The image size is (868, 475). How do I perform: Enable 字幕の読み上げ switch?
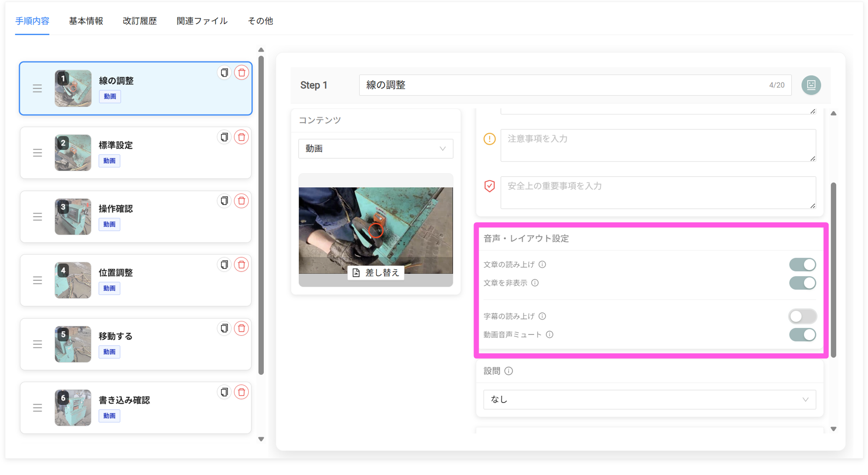click(802, 316)
